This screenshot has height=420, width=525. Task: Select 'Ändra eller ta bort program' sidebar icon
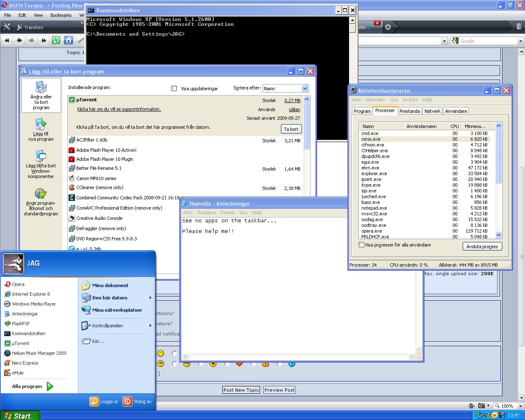[41, 95]
